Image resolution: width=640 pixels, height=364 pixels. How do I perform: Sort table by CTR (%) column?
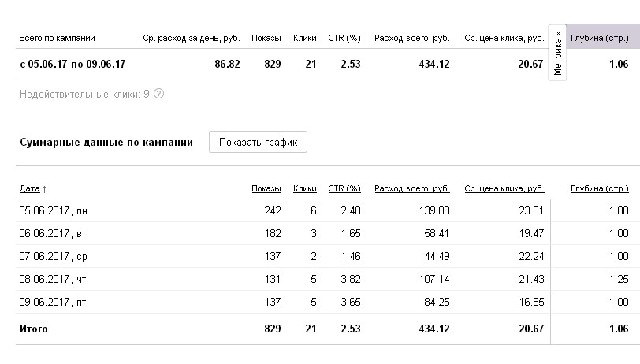[x=344, y=189]
